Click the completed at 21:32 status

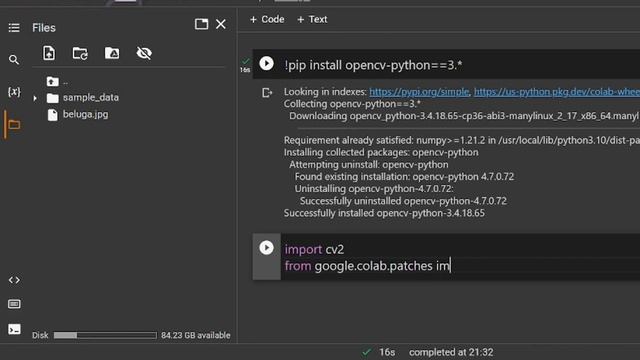[451, 352]
